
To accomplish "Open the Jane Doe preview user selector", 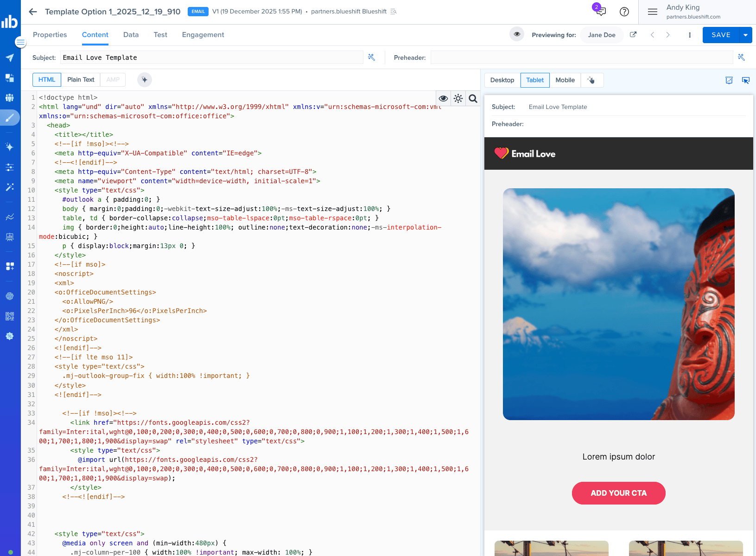I will 602,35.
